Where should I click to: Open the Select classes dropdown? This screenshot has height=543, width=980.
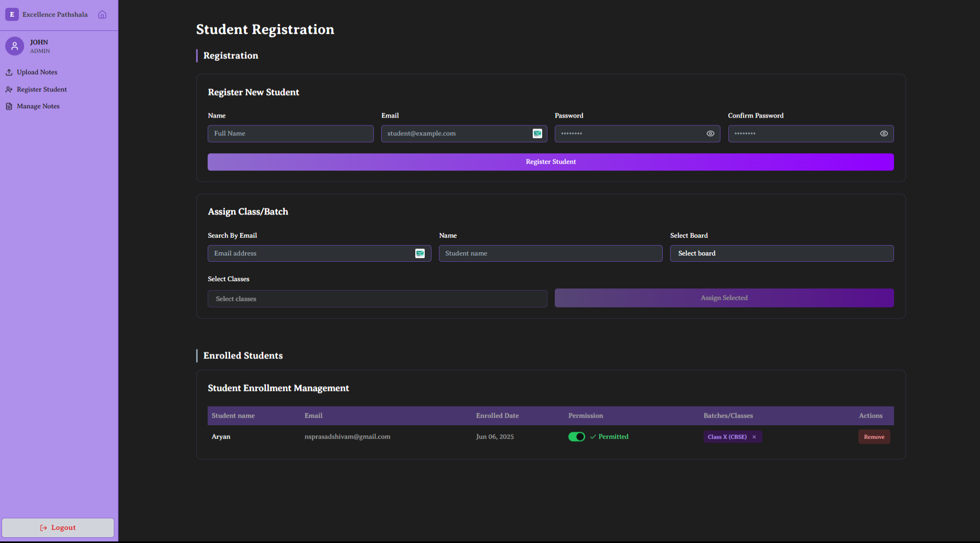378,299
